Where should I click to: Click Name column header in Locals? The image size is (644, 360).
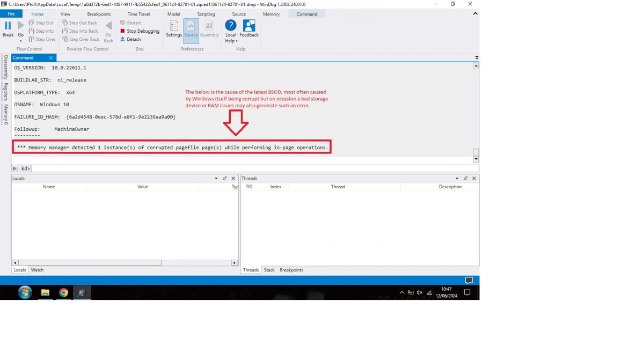tap(49, 187)
